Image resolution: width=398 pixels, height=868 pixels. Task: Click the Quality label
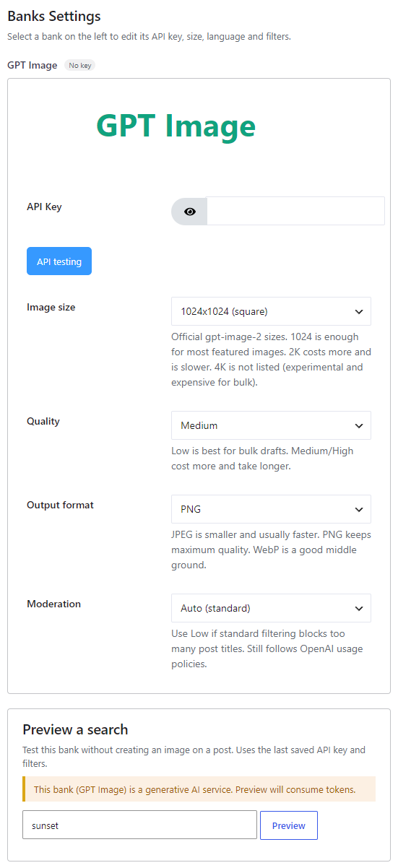tap(43, 421)
